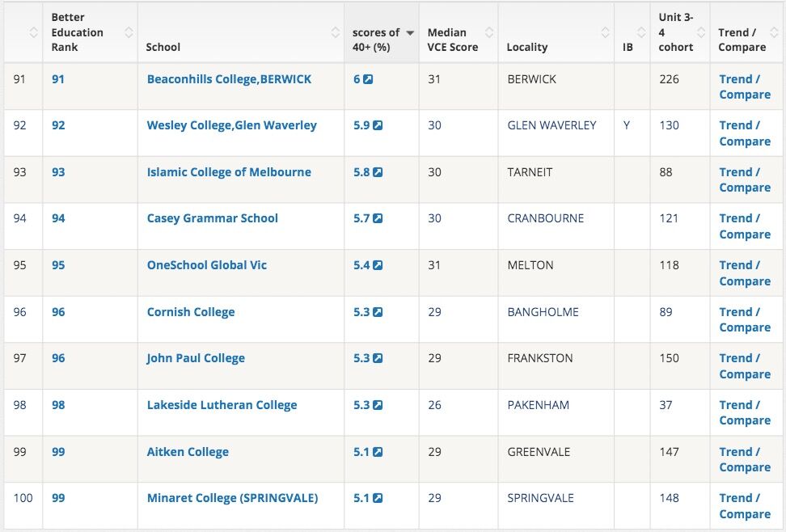Click Trend / Compare for Aitken College
786x532 pixels.
tap(745, 459)
